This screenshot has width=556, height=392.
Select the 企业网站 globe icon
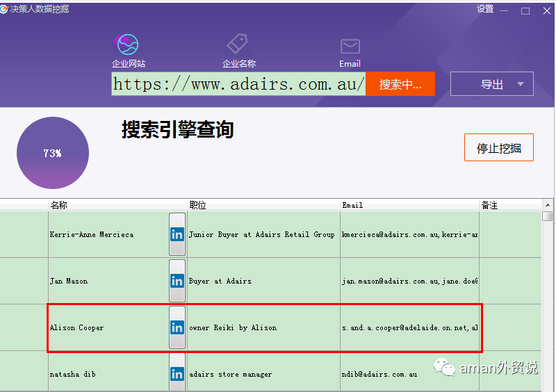tap(128, 44)
